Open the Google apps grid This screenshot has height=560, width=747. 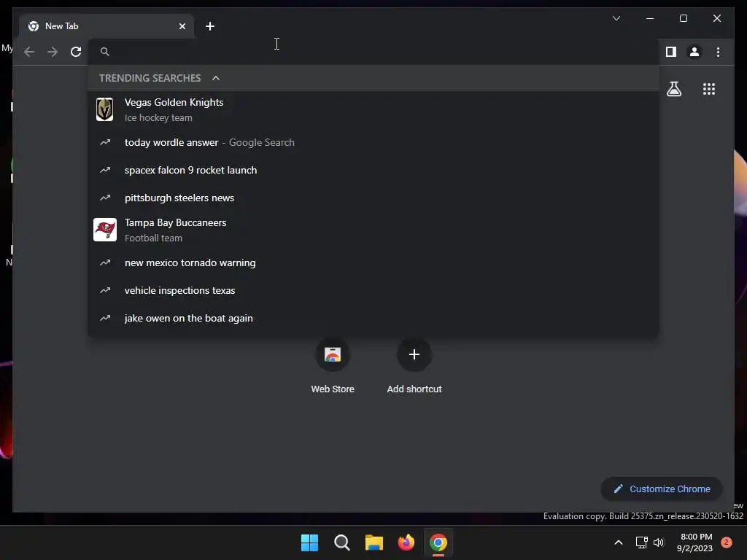coord(709,89)
